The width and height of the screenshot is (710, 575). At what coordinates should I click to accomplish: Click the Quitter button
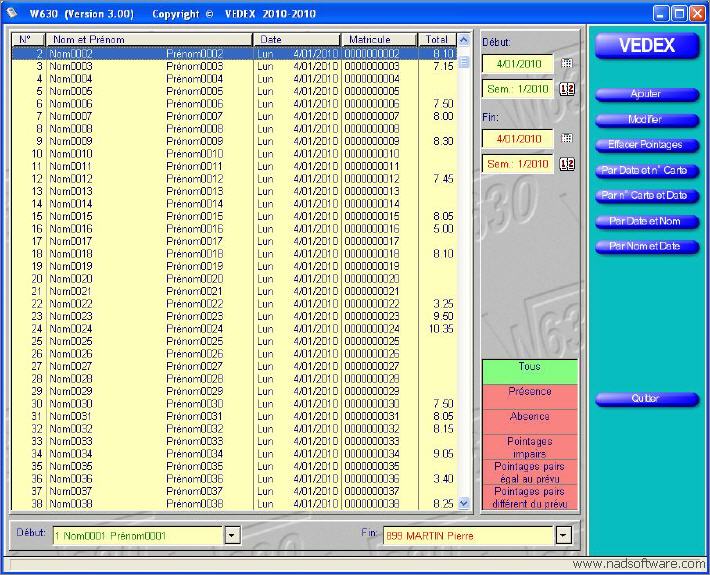tap(647, 399)
